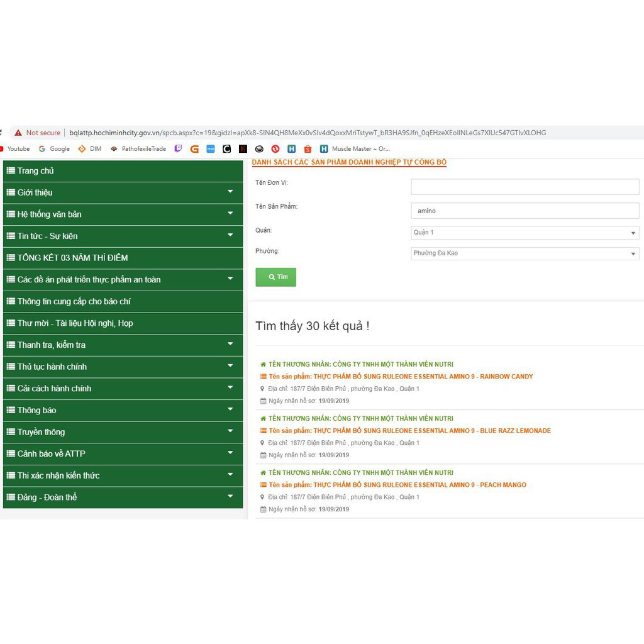This screenshot has width=644, height=644.
Task: Go to Trang chủ menu item
Action: pos(36,171)
